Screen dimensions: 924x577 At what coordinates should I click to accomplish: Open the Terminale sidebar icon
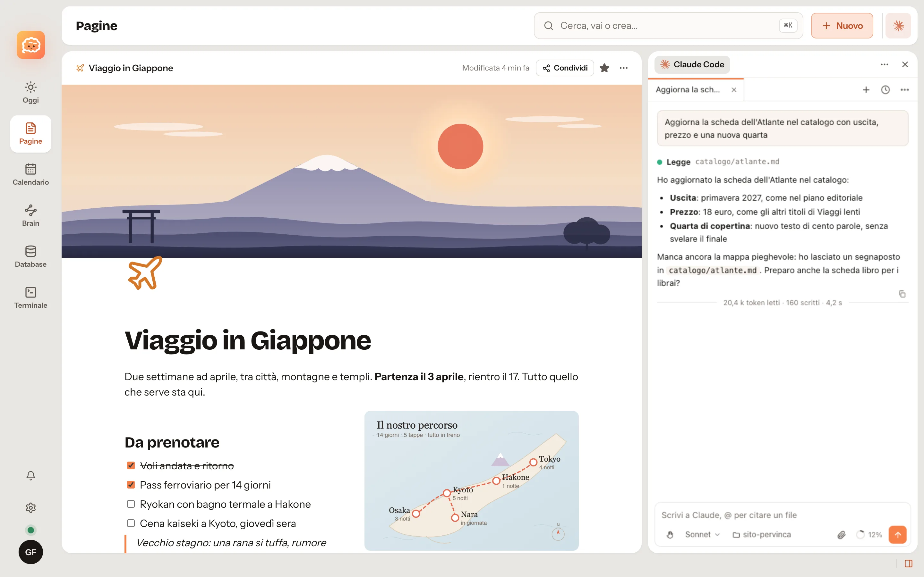tap(30, 298)
